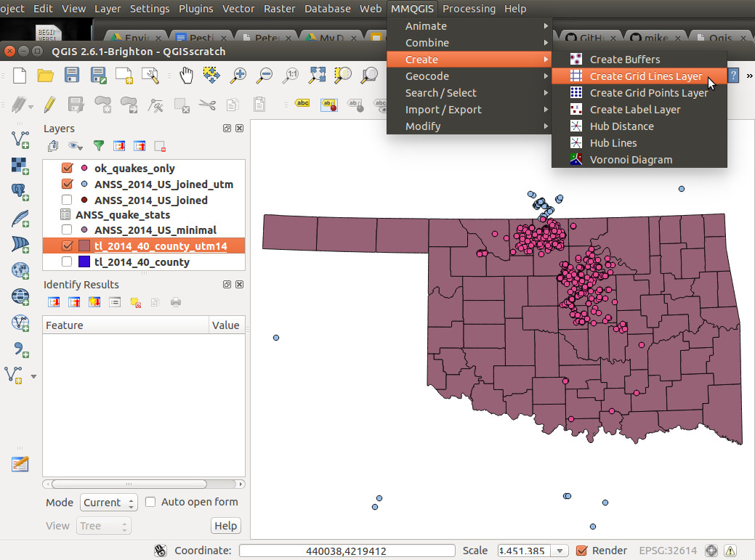Click Add PostGIS Layer elephant icon
This screenshot has width=755, height=560.
pyautogui.click(x=20, y=192)
